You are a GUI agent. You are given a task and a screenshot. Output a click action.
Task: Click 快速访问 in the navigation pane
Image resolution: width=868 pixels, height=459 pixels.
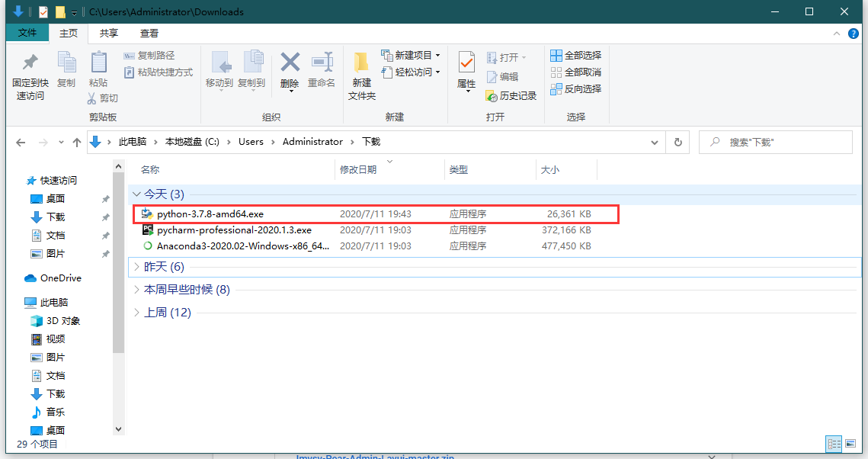(59, 181)
